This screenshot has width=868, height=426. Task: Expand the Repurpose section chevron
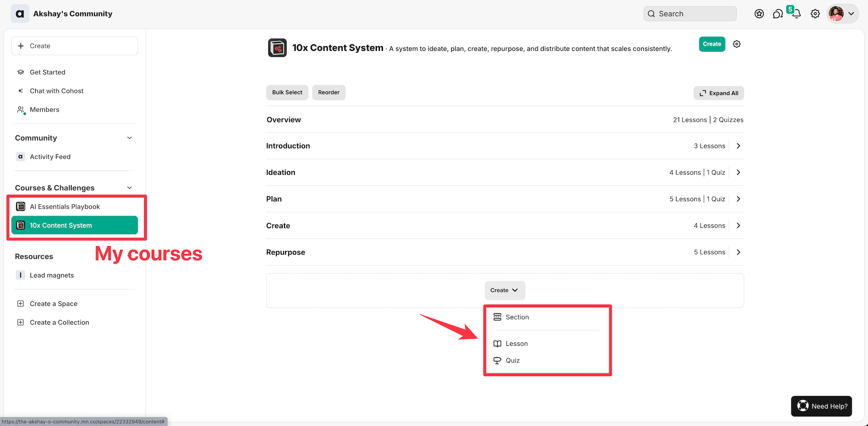(738, 252)
